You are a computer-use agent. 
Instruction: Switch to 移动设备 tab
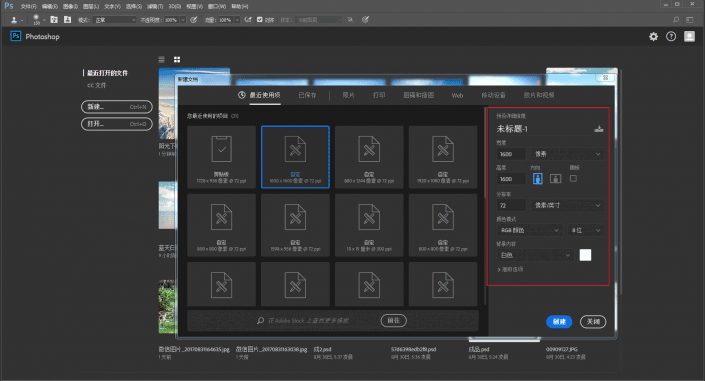tap(493, 95)
